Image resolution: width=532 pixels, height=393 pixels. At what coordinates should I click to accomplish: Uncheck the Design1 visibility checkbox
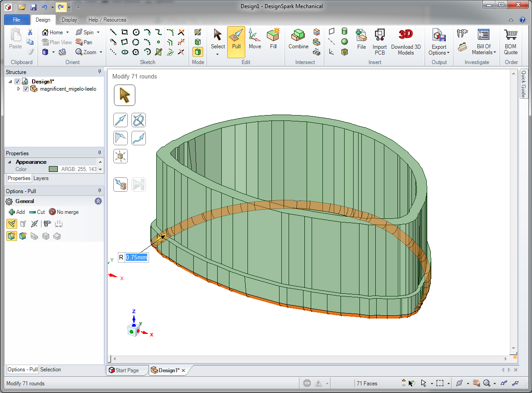tap(17, 81)
